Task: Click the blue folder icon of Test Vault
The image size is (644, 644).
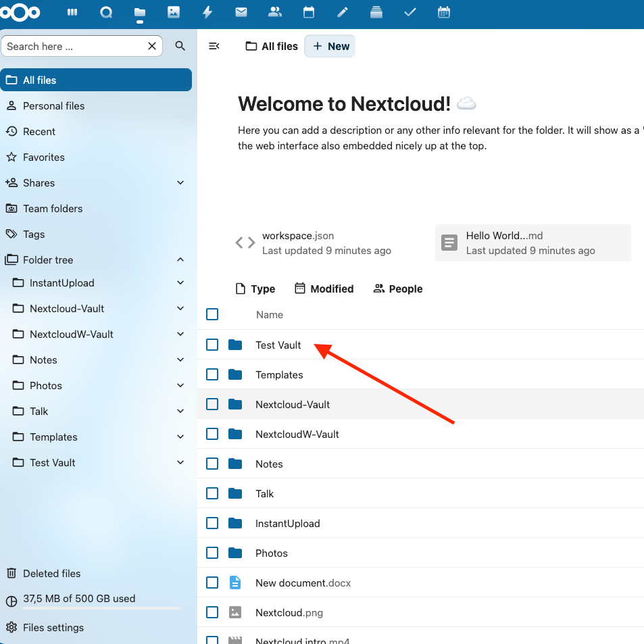Action: click(x=235, y=345)
